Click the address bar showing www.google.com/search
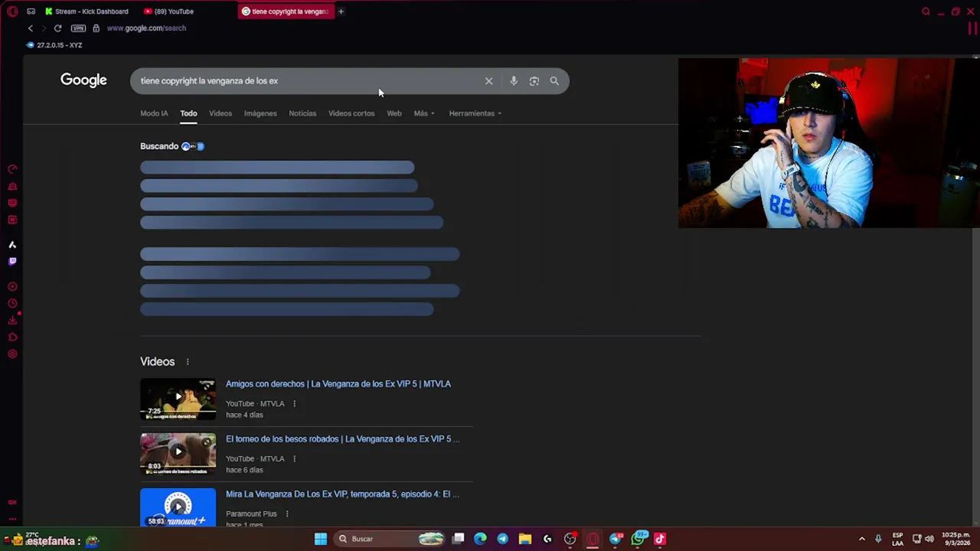 (146, 28)
